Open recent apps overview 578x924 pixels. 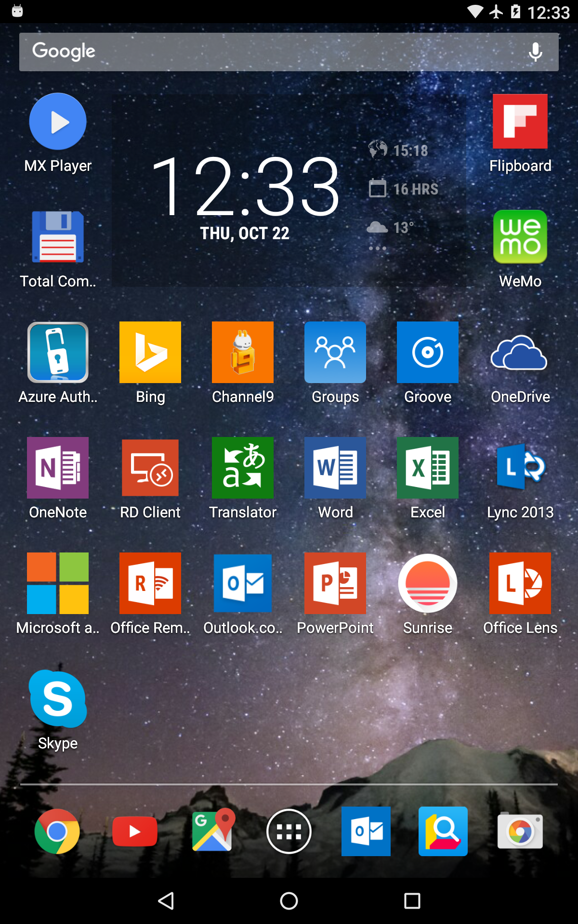pos(412,901)
